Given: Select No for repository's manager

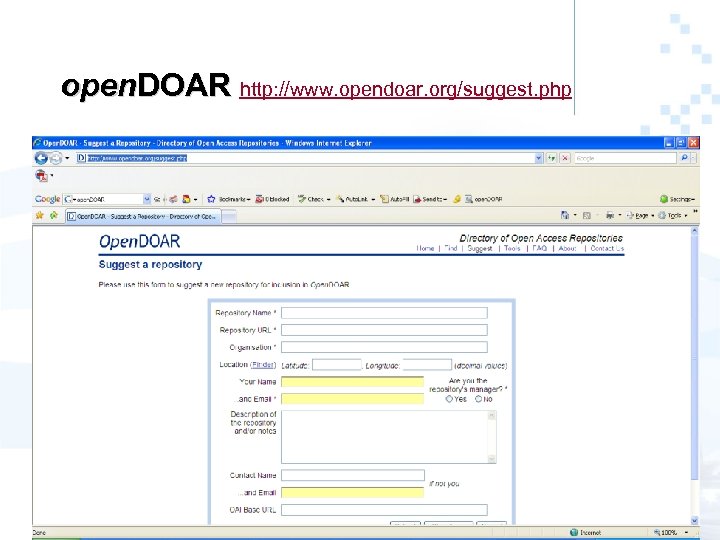Looking at the screenshot, I should click(x=478, y=399).
